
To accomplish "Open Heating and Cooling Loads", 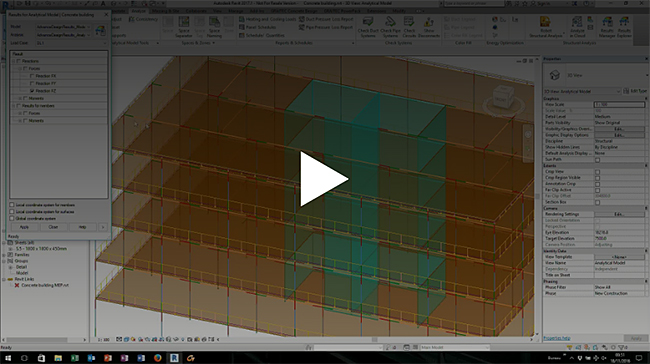I will [x=267, y=19].
